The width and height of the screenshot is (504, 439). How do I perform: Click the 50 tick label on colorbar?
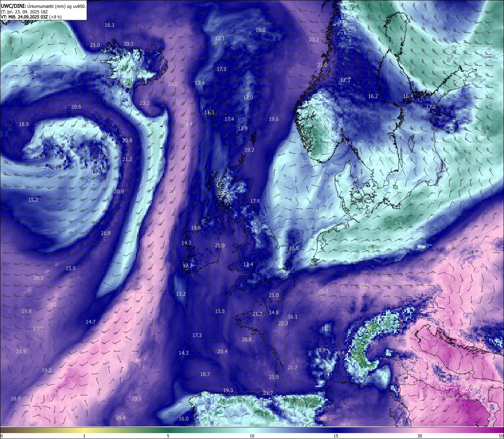coord(501,436)
